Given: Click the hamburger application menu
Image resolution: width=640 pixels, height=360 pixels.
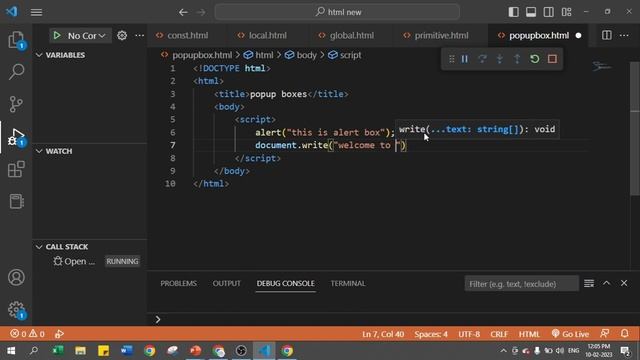Looking at the screenshot, I should tap(36, 12).
